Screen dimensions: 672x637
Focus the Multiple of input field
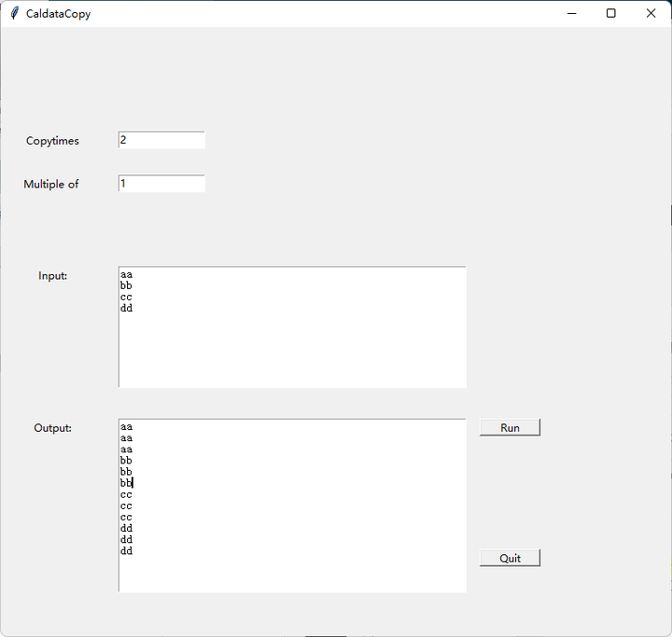point(161,184)
